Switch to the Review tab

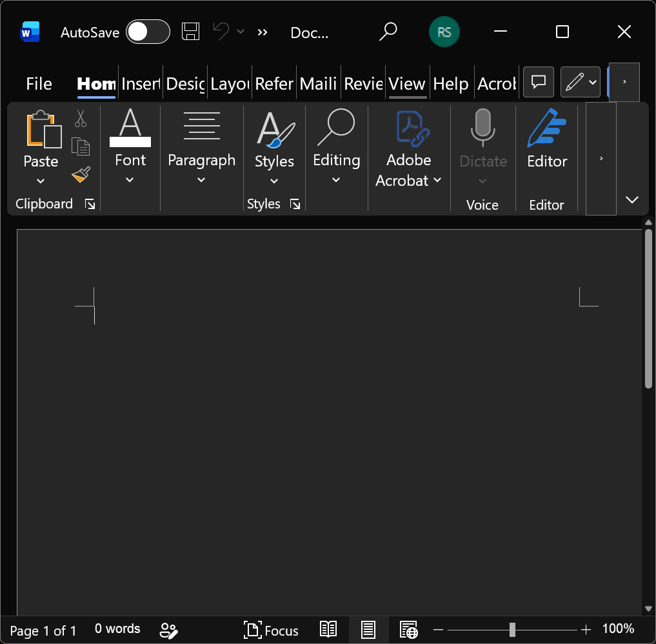coord(364,84)
